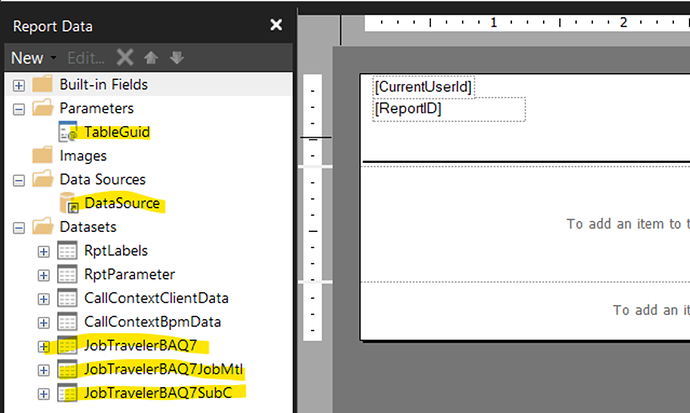690x413 pixels.
Task: Close the Report Data panel
Action: point(276,25)
